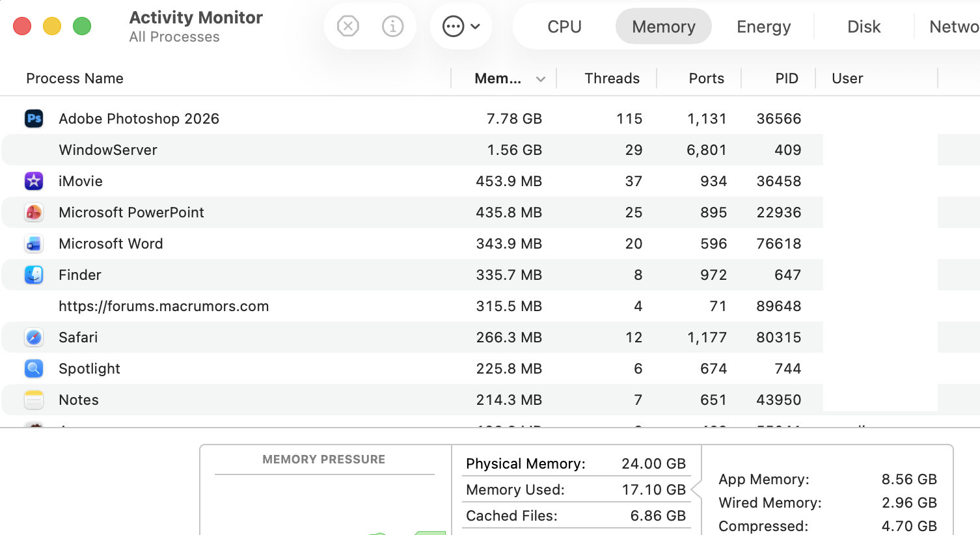Screen dimensions: 980x535
Task: Click the 225.8 MB memory value
Action: tap(509, 368)
